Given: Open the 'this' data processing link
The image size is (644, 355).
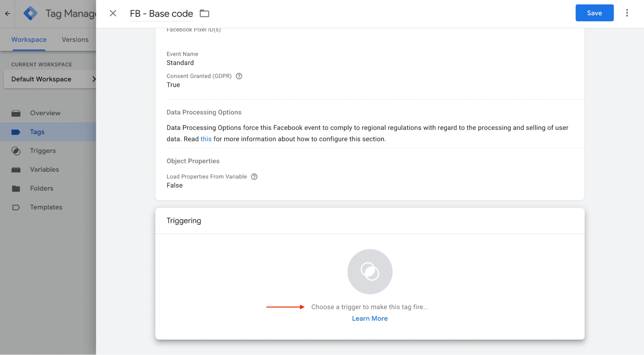Looking at the screenshot, I should [206, 139].
